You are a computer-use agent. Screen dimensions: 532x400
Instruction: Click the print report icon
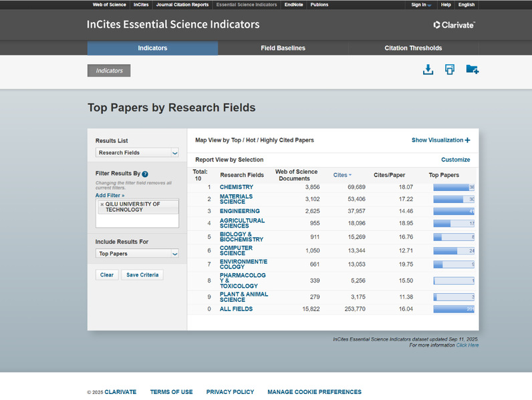[450, 69]
